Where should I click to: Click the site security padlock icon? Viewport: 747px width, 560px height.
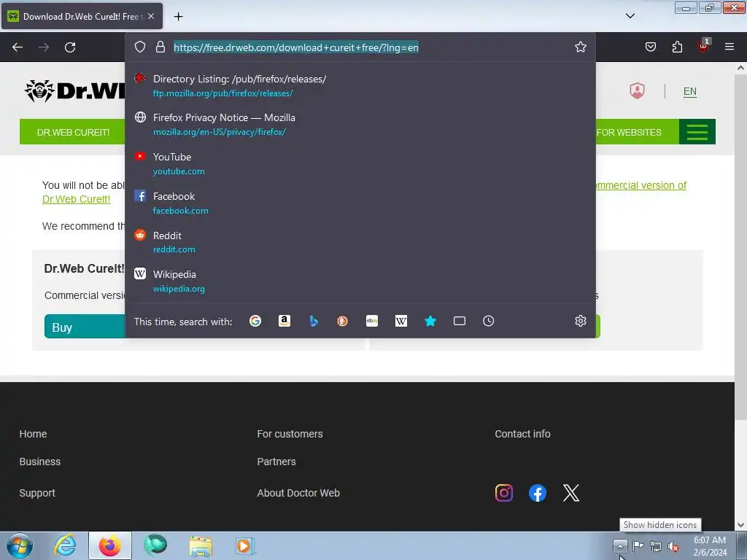point(160,47)
